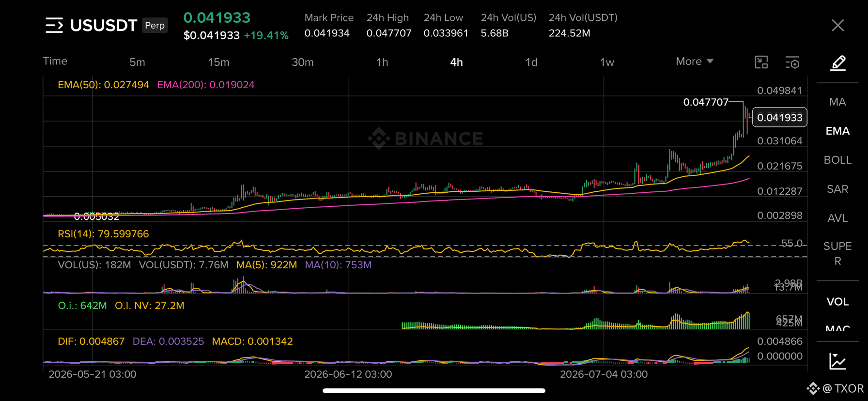The image size is (868, 401).
Task: Select the 1h timeframe
Action: (x=382, y=62)
